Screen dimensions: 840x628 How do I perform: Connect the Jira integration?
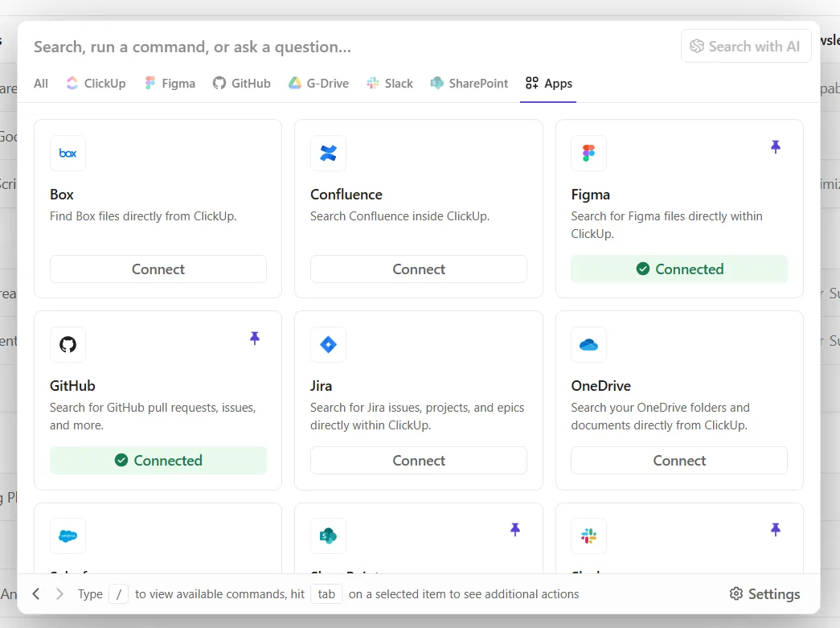point(419,460)
